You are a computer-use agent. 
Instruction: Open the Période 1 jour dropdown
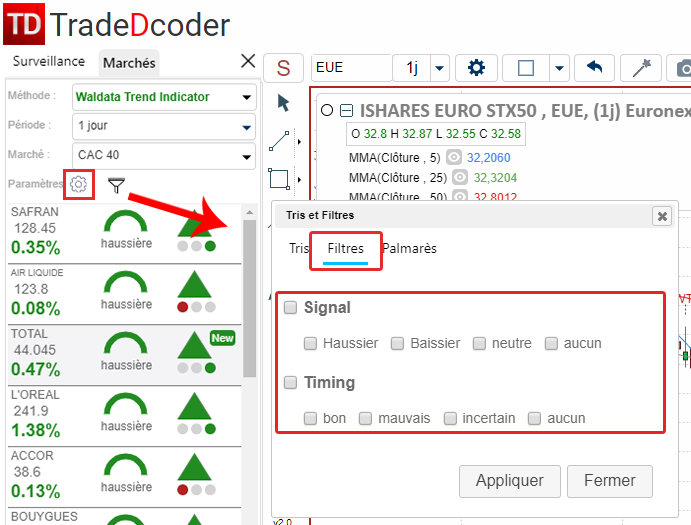(164, 126)
